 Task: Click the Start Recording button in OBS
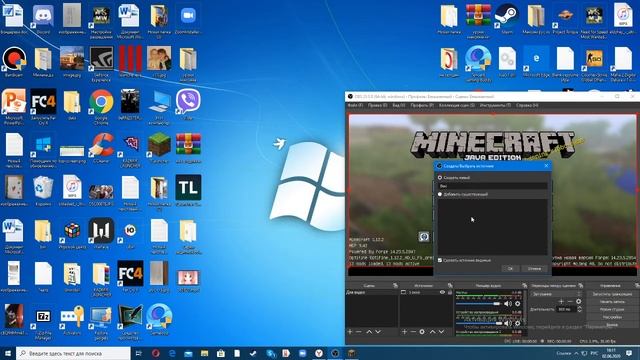[x=612, y=302]
